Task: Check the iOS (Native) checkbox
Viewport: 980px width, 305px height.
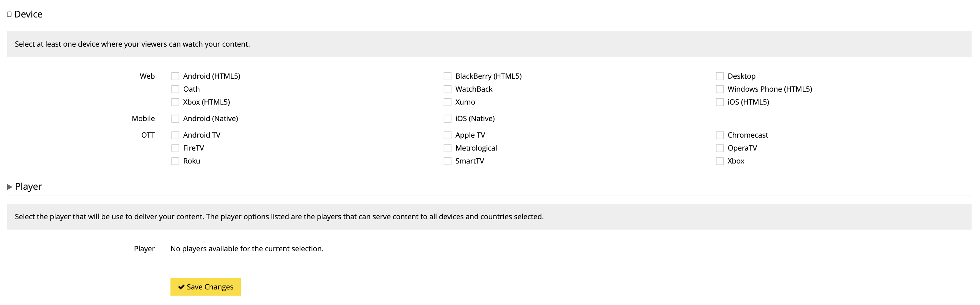Action: tap(448, 119)
